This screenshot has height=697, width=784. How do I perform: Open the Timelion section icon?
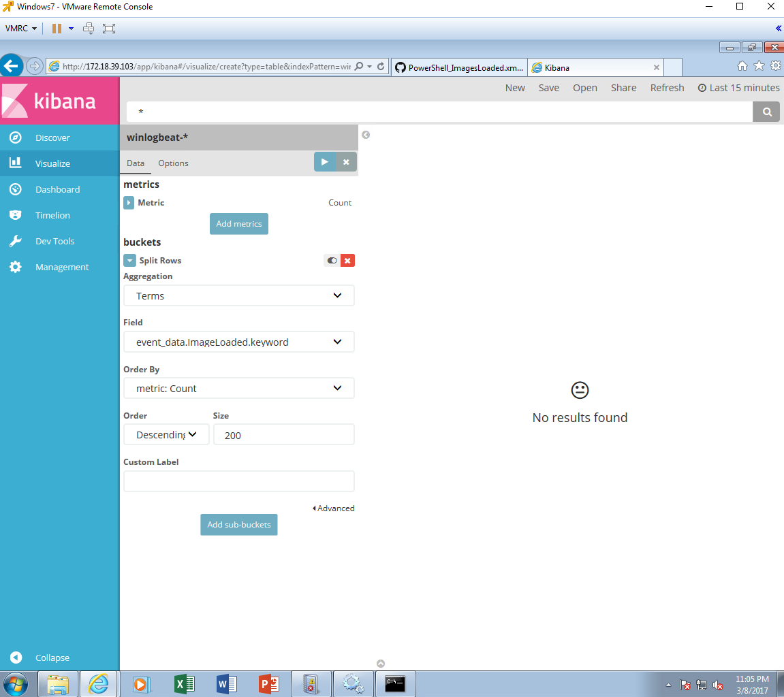coord(16,215)
